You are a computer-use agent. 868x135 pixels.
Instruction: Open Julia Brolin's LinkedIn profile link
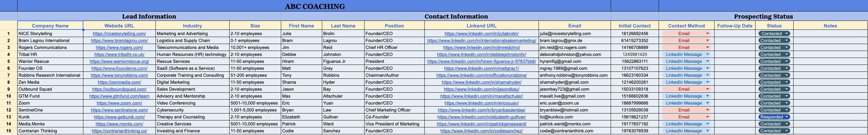(481, 34)
